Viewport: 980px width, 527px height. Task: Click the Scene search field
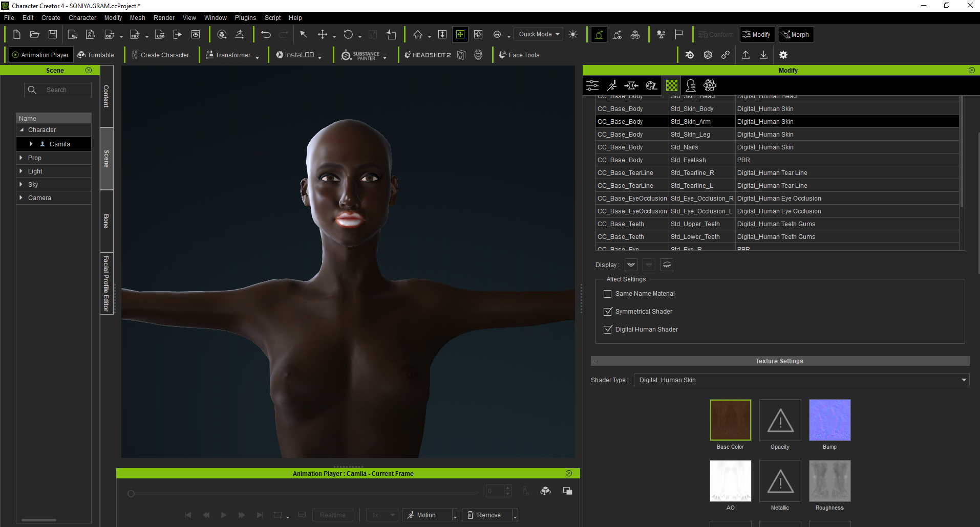[x=58, y=90]
